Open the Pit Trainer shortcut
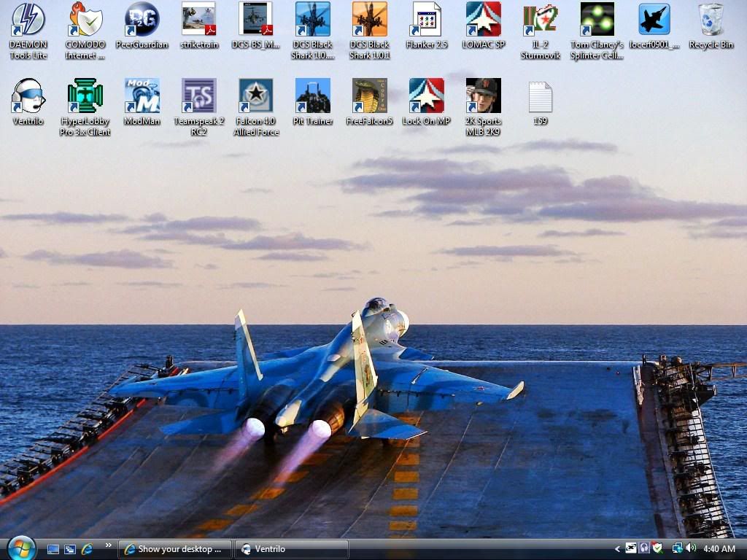Image resolution: width=747 pixels, height=560 pixels. coord(312,97)
